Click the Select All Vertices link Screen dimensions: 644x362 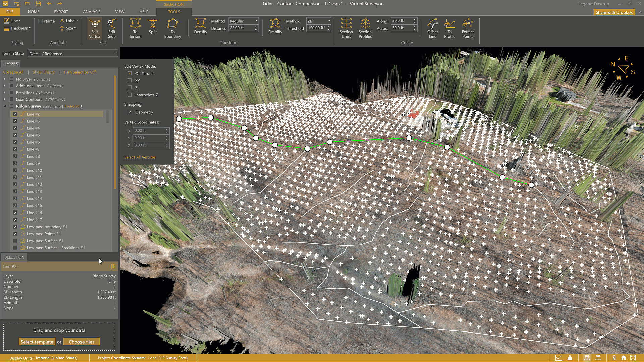(140, 157)
